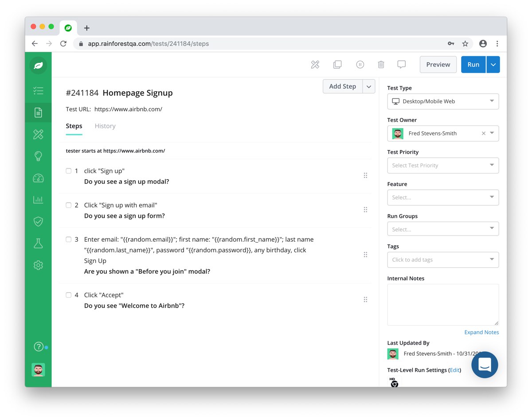Open the settings gear sidebar icon
The image size is (532, 420).
pyautogui.click(x=38, y=265)
